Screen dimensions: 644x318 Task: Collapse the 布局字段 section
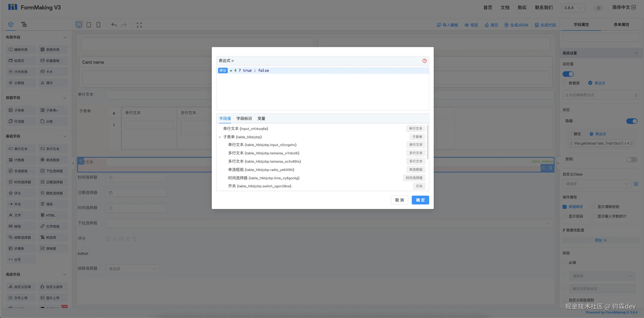[x=65, y=37]
